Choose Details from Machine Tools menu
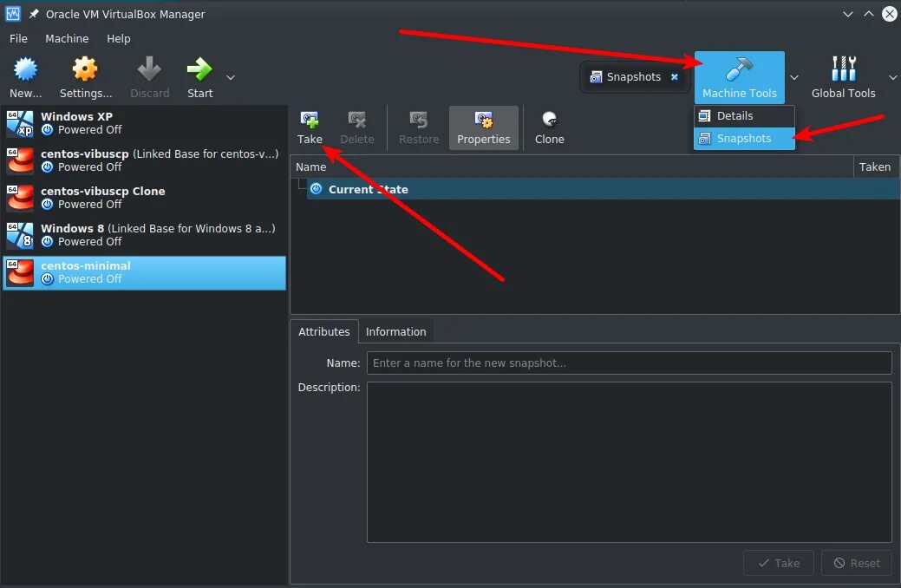The width and height of the screenshot is (901, 588). click(744, 116)
